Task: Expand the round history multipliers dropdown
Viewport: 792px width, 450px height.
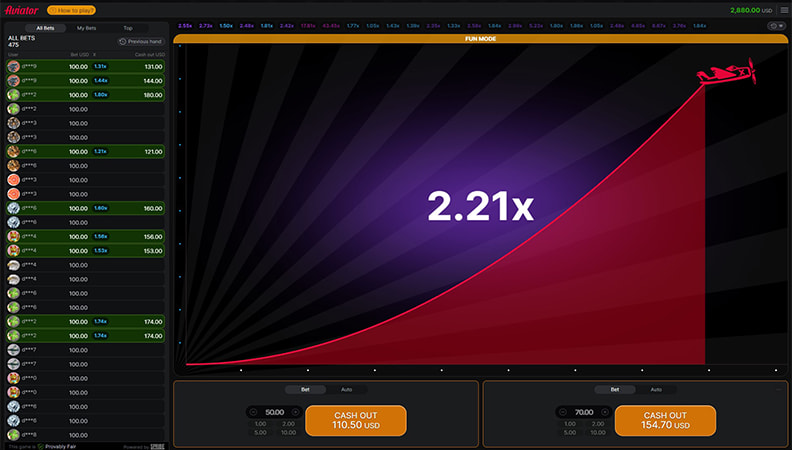Action: pyautogui.click(x=774, y=26)
